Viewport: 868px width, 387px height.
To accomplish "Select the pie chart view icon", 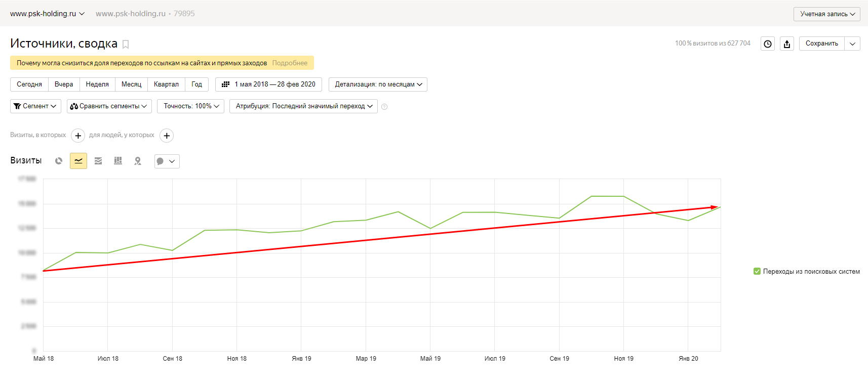I will pos(59,161).
